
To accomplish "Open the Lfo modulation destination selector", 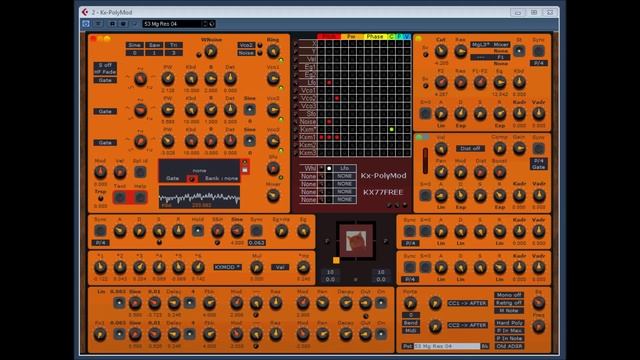I will click(344, 168).
